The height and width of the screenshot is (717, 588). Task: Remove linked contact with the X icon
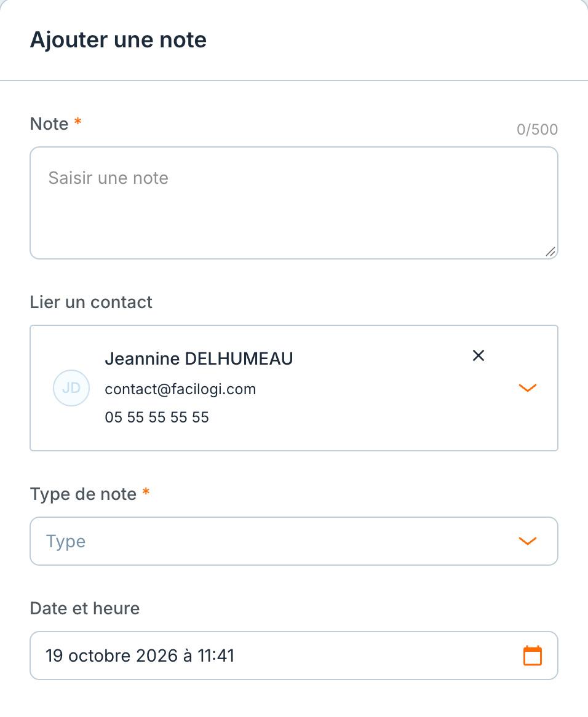click(x=479, y=355)
